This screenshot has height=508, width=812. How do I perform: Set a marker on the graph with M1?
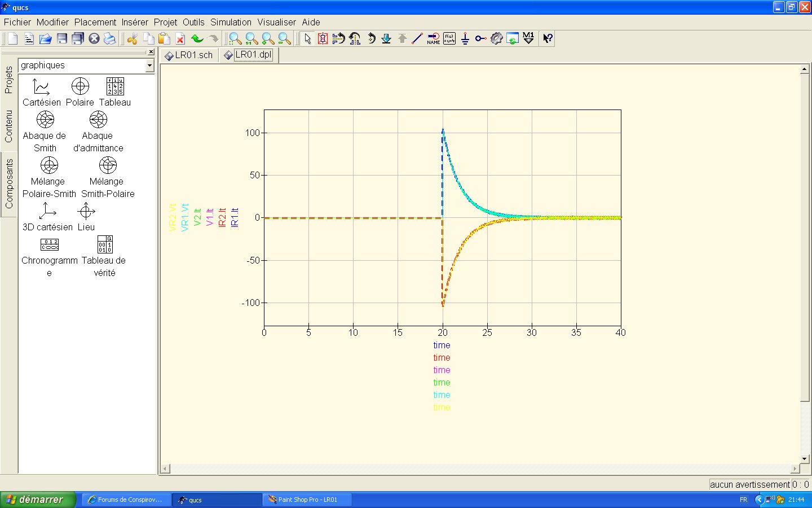(528, 38)
